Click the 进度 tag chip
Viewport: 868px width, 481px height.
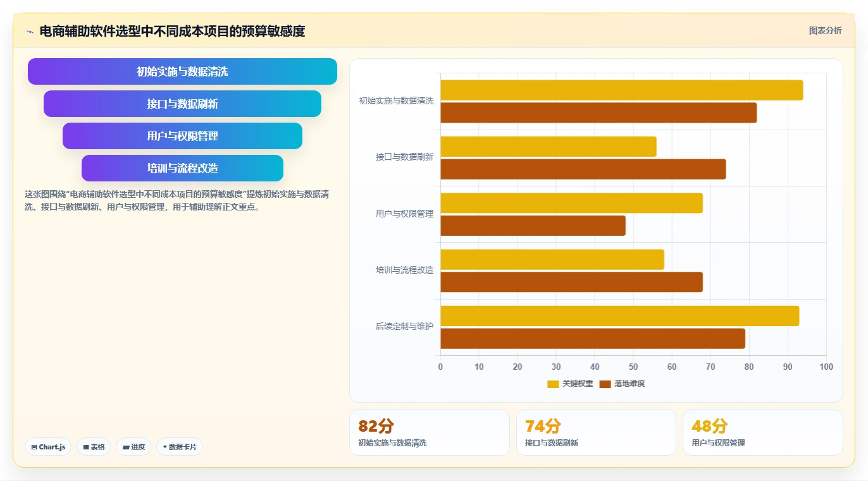[133, 447]
